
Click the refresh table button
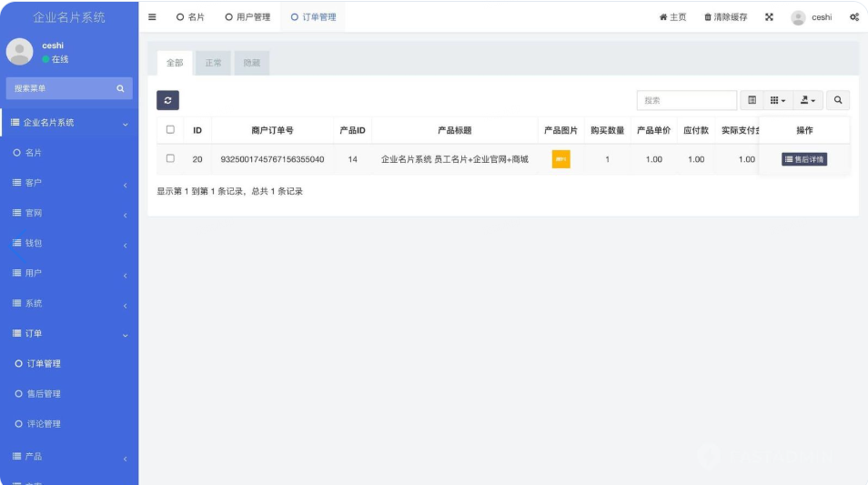(x=167, y=100)
